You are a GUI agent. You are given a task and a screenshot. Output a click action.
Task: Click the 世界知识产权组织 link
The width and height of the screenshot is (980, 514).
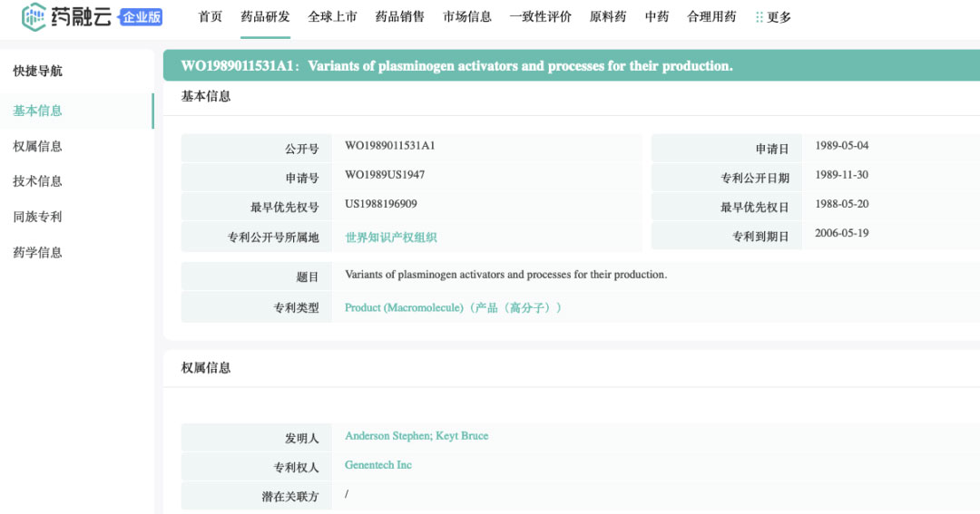click(x=391, y=238)
